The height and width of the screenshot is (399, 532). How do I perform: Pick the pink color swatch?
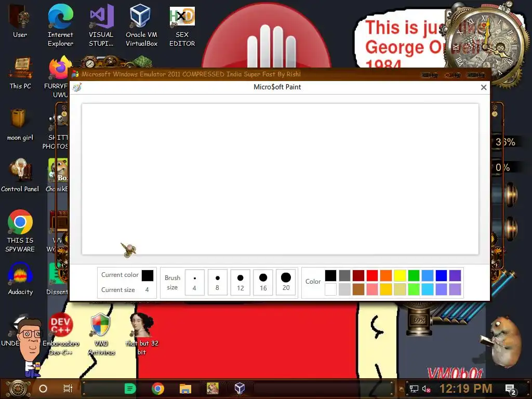tap(372, 289)
